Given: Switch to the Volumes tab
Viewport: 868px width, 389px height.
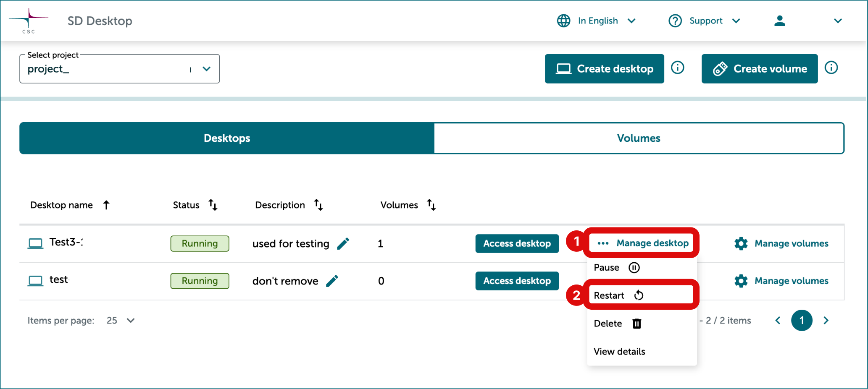Looking at the screenshot, I should point(639,138).
